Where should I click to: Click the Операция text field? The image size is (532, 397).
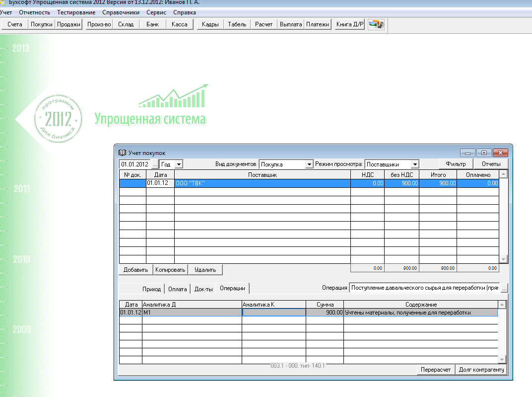click(425, 288)
